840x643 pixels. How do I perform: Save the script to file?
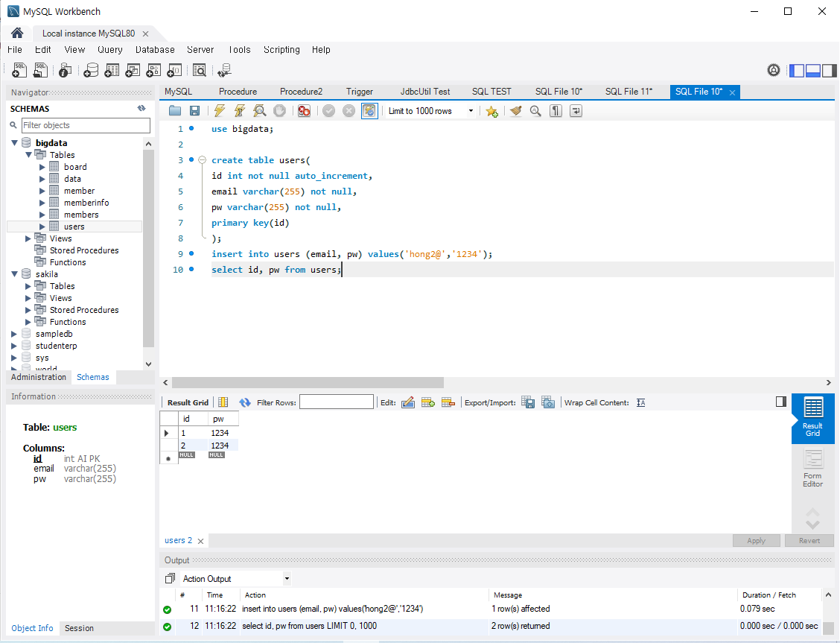[195, 111]
